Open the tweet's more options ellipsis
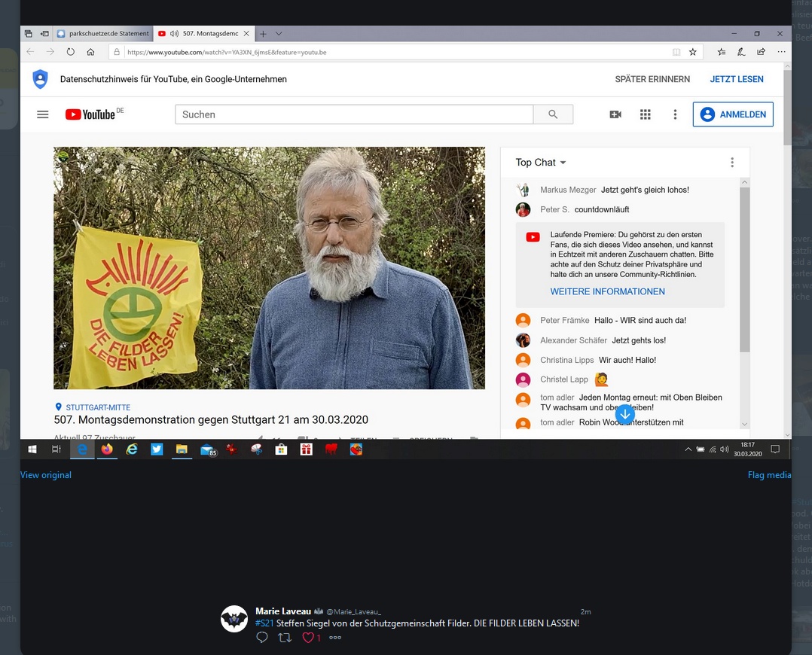The width and height of the screenshot is (812, 655). pyautogui.click(x=335, y=638)
